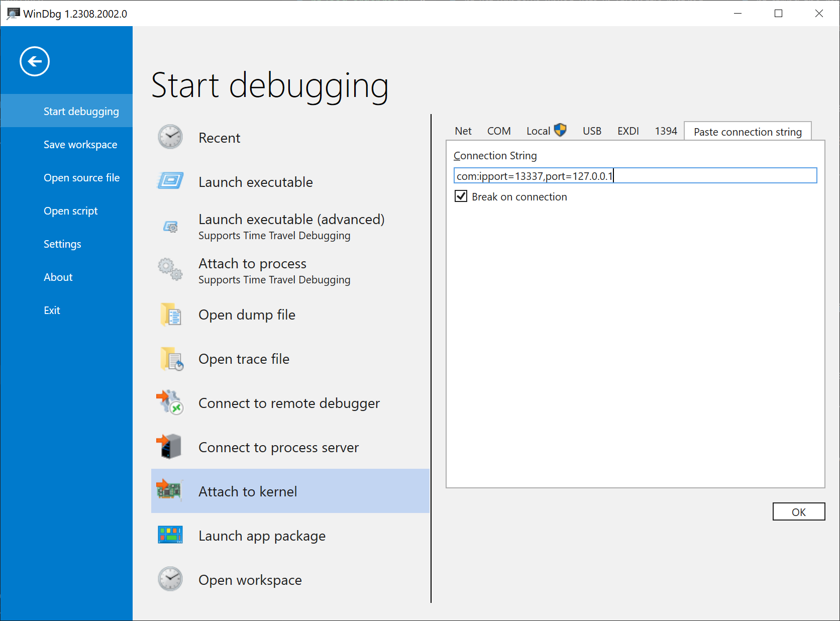This screenshot has width=840, height=621.
Task: Click the Recent clock icon
Action: click(170, 137)
